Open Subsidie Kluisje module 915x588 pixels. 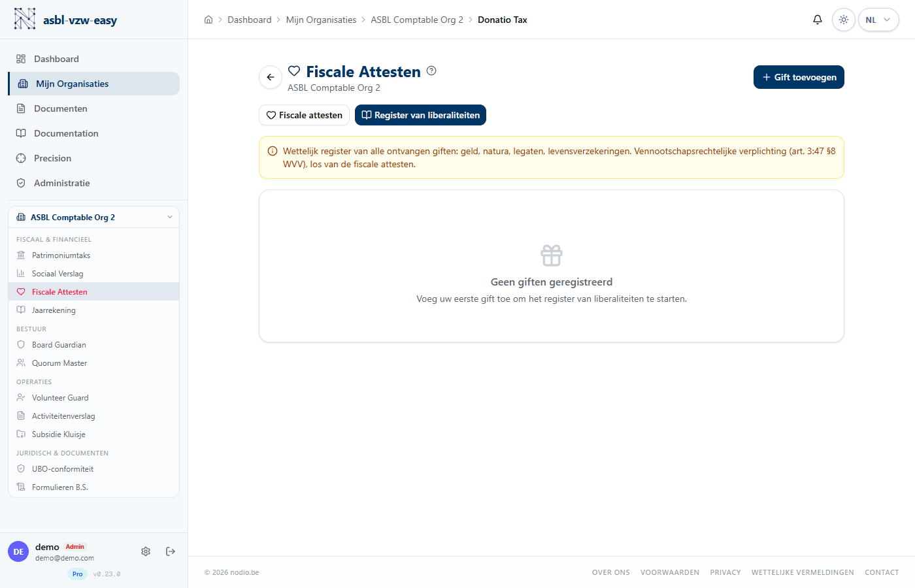click(x=94, y=434)
